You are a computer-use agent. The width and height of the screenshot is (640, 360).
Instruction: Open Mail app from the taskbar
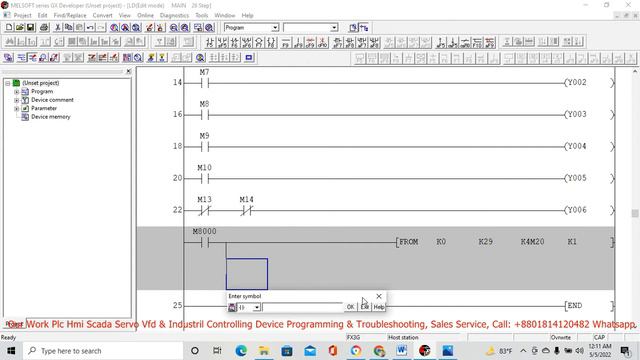[310, 351]
